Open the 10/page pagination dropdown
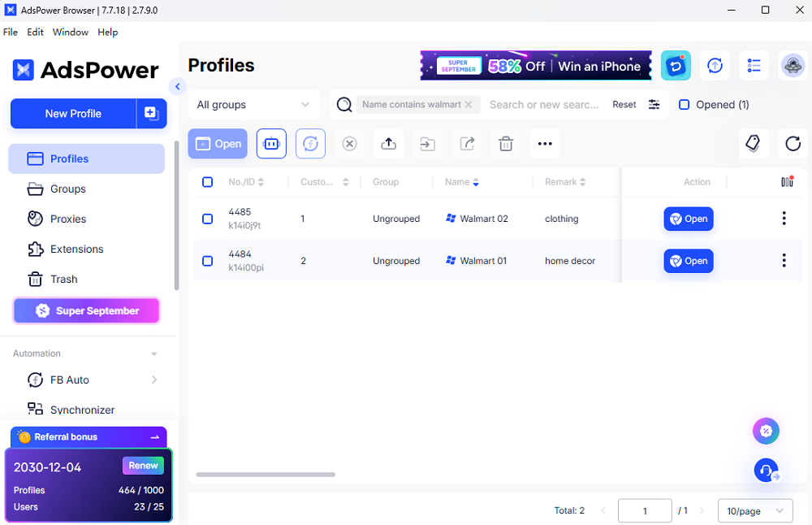Viewport: 812px width, 525px height. coord(755,511)
